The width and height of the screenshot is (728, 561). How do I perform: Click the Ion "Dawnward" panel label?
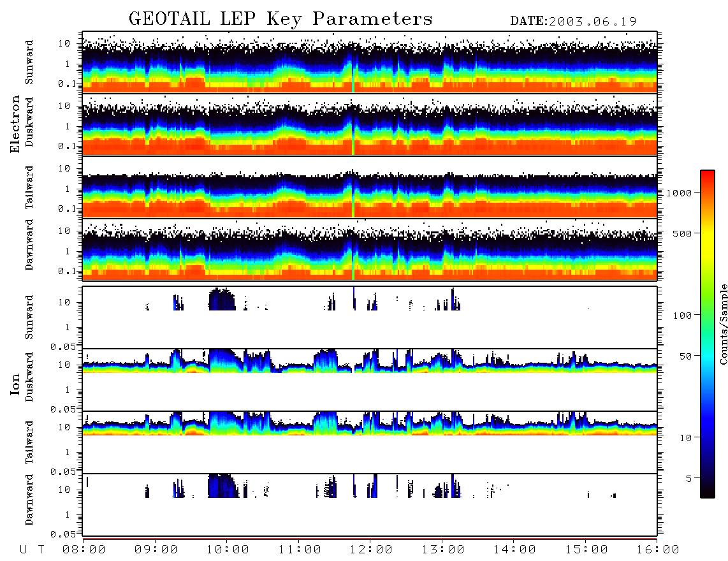coord(29,500)
